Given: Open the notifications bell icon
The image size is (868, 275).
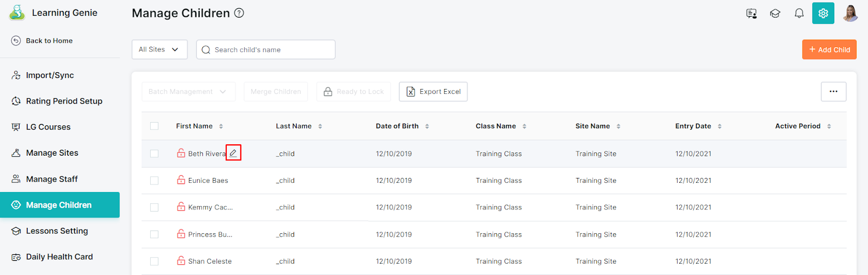Looking at the screenshot, I should pos(799,14).
